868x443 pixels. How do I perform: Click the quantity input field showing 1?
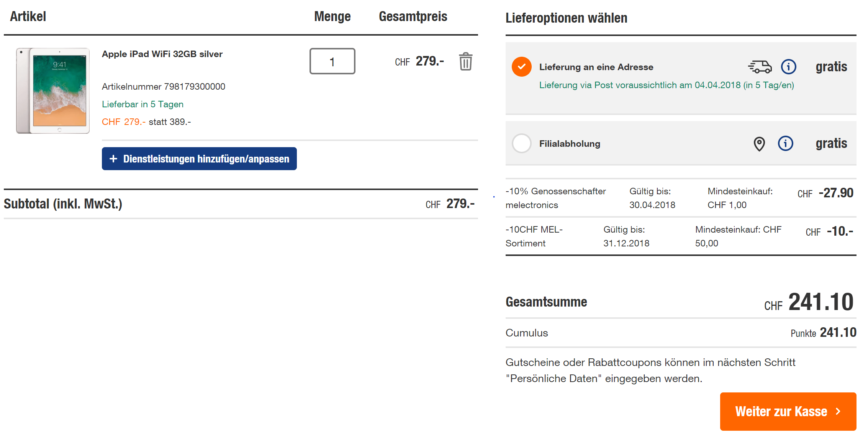(332, 61)
